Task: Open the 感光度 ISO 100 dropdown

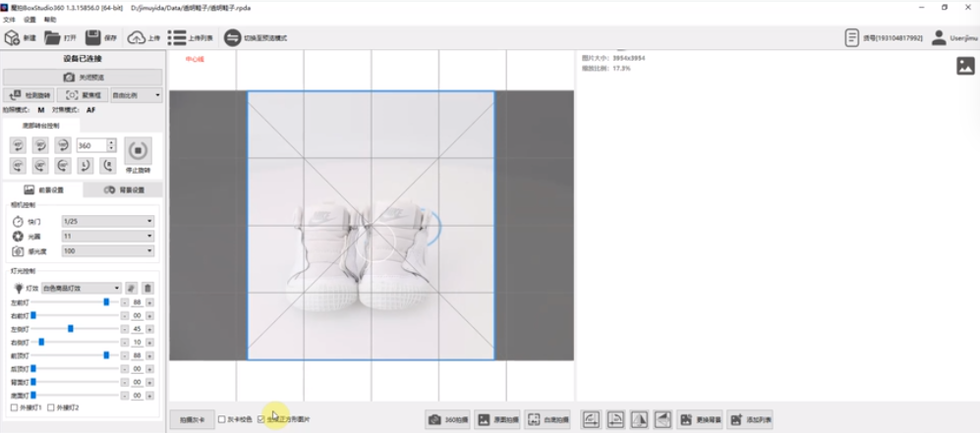Action: (x=107, y=250)
